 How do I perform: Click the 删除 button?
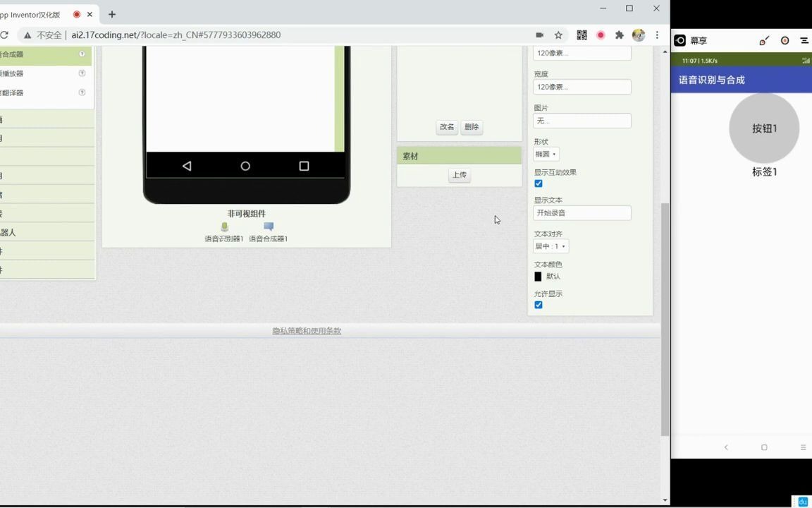472,127
